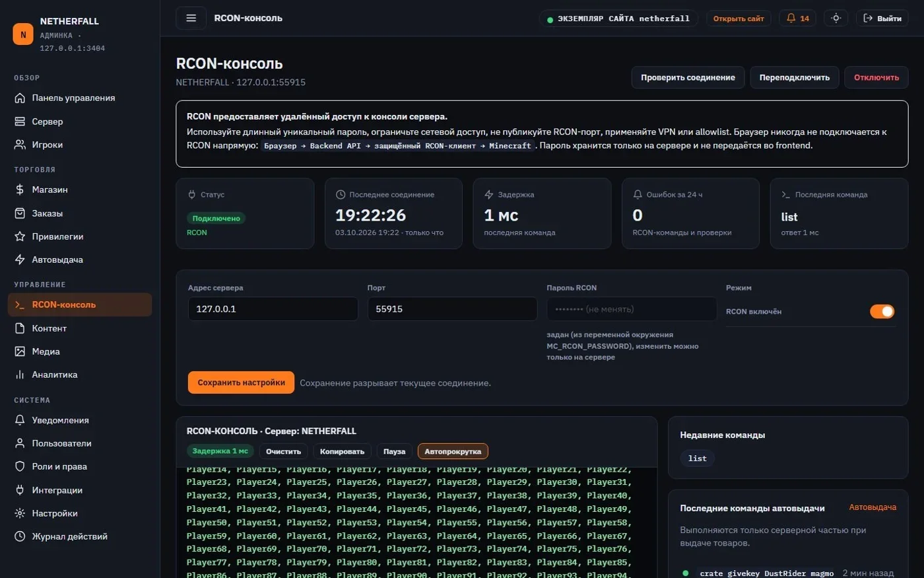The image size is (924, 578).
Task: Click the Автовыдача lightning icon
Action: (20, 260)
